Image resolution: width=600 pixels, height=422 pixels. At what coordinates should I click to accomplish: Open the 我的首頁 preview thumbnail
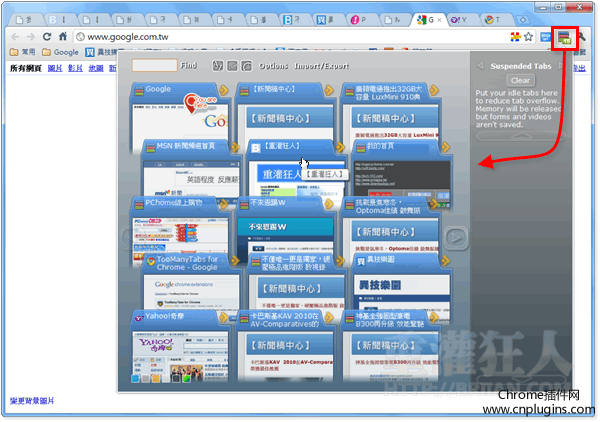pos(402,179)
